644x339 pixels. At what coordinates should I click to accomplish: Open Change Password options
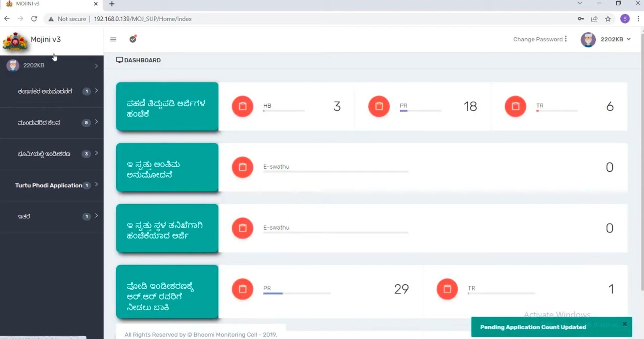pos(540,39)
